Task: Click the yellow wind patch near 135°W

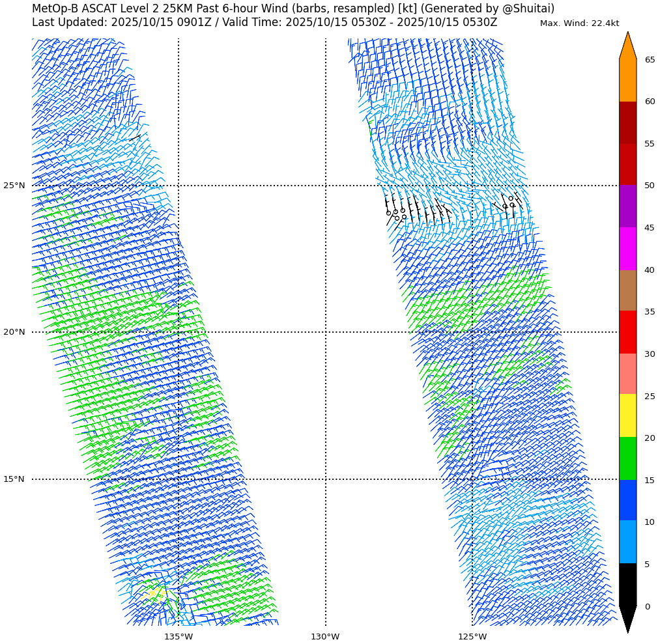Action: pos(154,593)
